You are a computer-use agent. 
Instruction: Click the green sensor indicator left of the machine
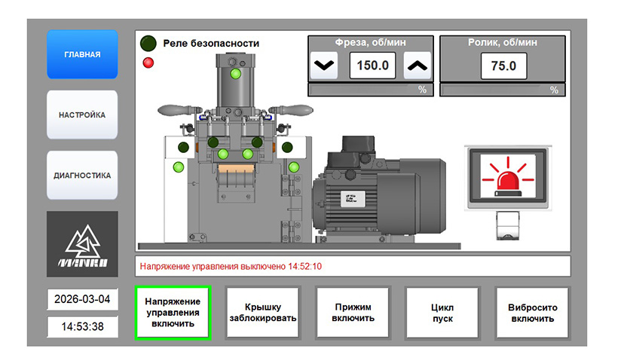179,167
